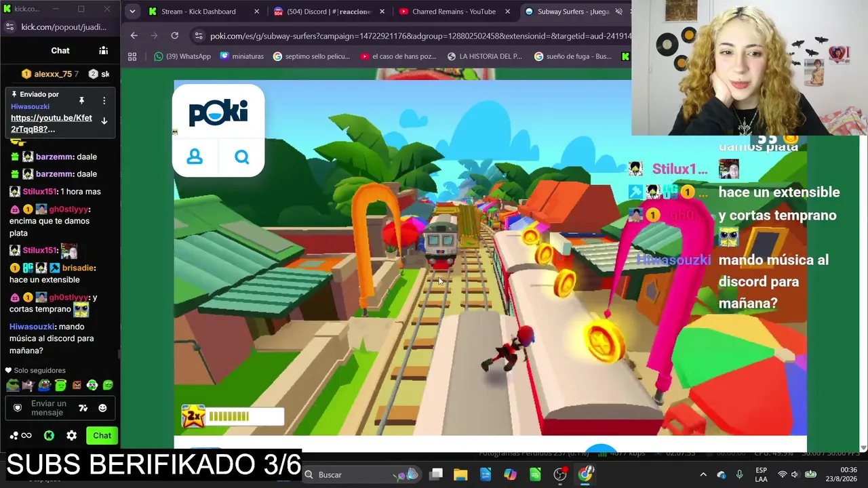Switch to the Discord tab
Viewport: 868px width, 488px height.
[329, 12]
